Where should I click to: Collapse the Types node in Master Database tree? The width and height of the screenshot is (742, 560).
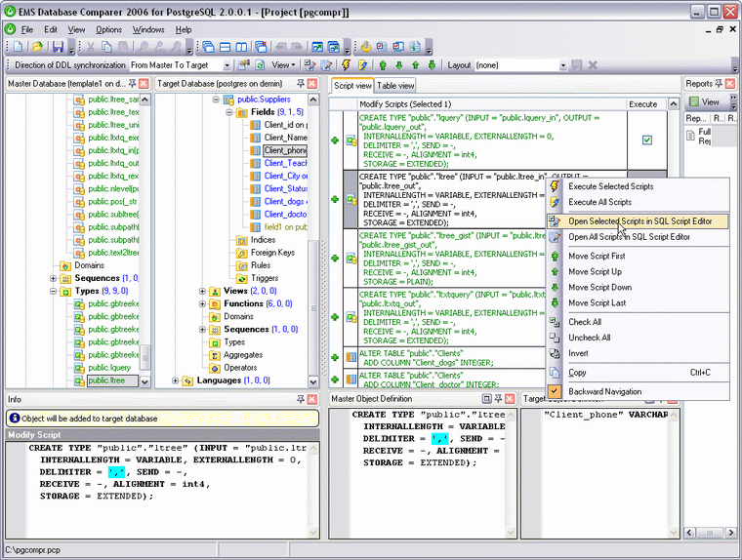pyautogui.click(x=53, y=291)
